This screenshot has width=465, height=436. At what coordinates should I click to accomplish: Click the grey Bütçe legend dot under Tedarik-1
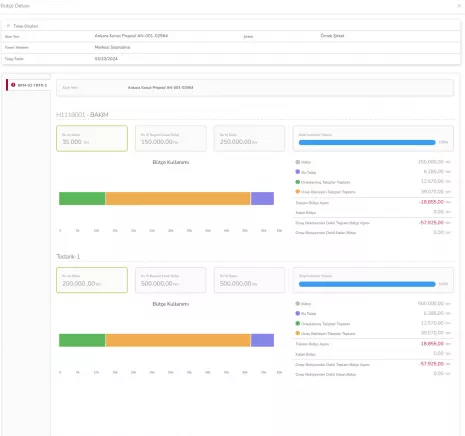[298, 304]
